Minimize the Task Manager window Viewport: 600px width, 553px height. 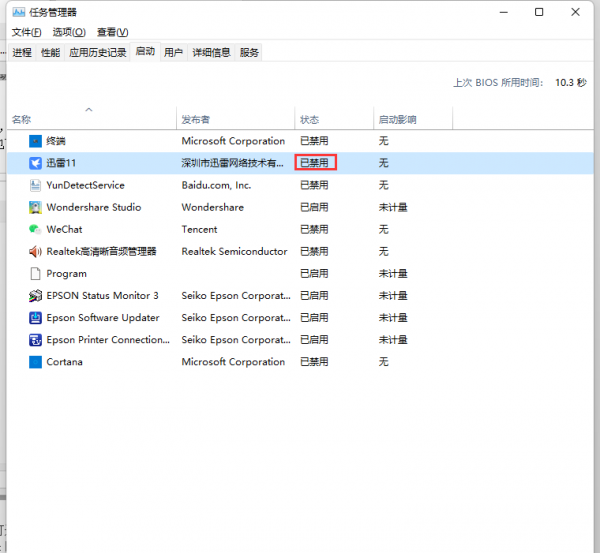coord(504,12)
